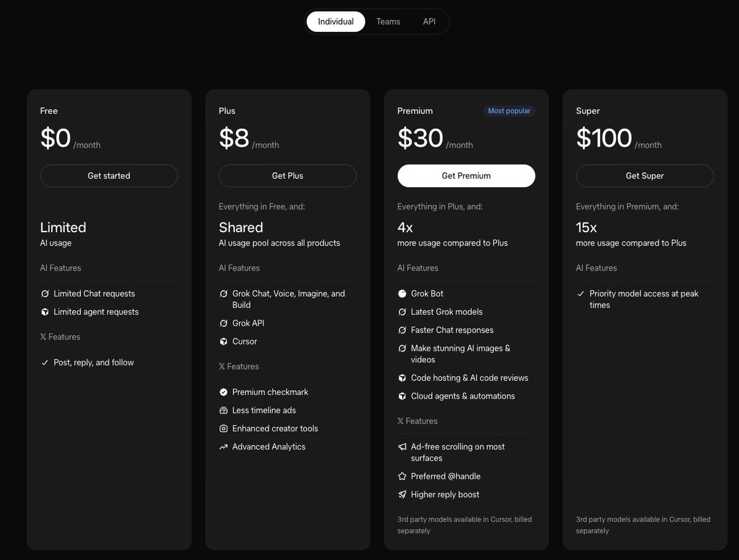Click the '15x' usage heading
Screen dimensions: 739x560
pyautogui.click(x=586, y=227)
